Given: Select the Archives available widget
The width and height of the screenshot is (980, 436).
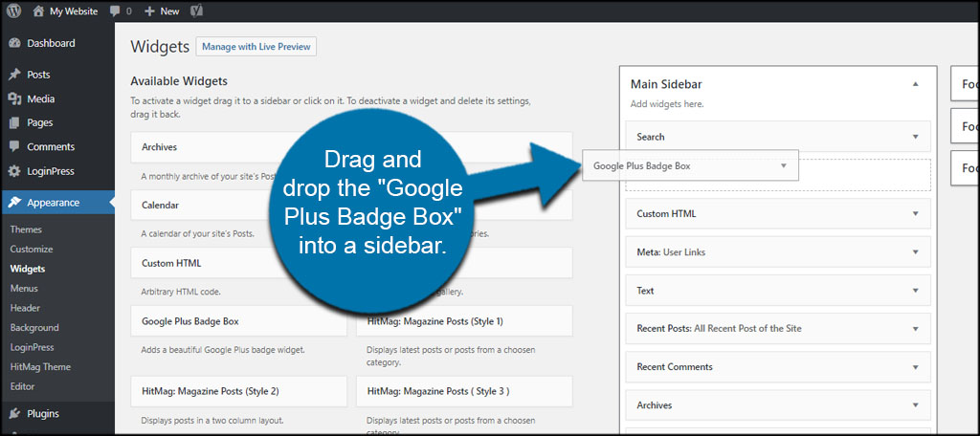Looking at the screenshot, I should pyautogui.click(x=238, y=147).
